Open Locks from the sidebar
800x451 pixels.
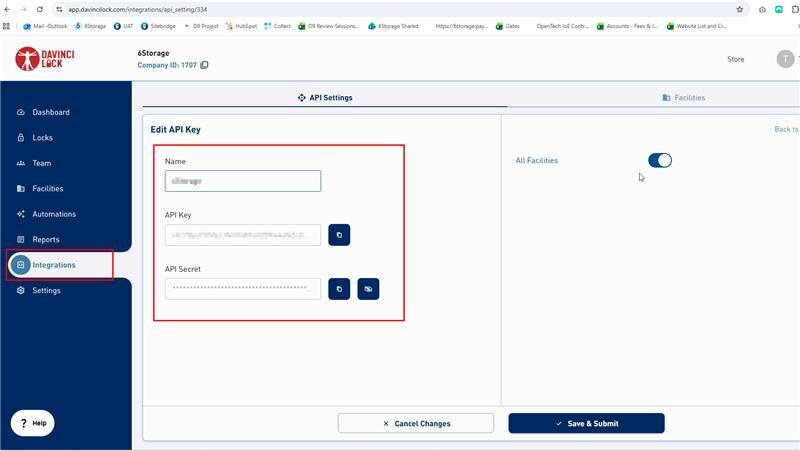click(42, 138)
